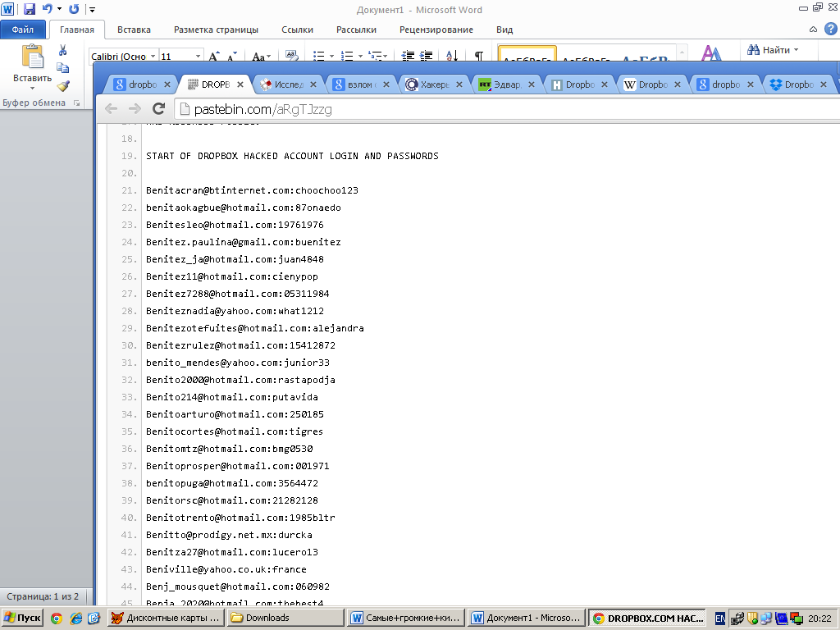This screenshot has height=630, width=840.
Task: Open the Буфер обмена dialog launcher
Action: 76,103
